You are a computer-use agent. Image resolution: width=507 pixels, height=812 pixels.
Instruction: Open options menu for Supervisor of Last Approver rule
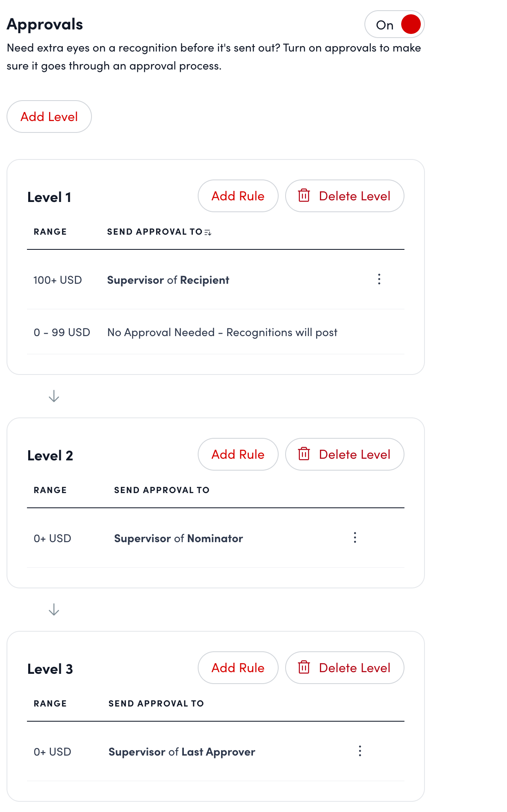(x=360, y=751)
